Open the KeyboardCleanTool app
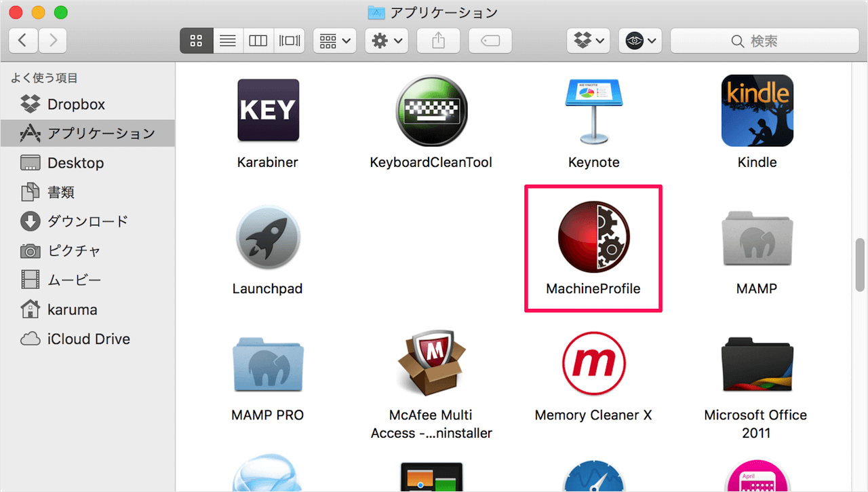Image resolution: width=868 pixels, height=492 pixels. 431,110
